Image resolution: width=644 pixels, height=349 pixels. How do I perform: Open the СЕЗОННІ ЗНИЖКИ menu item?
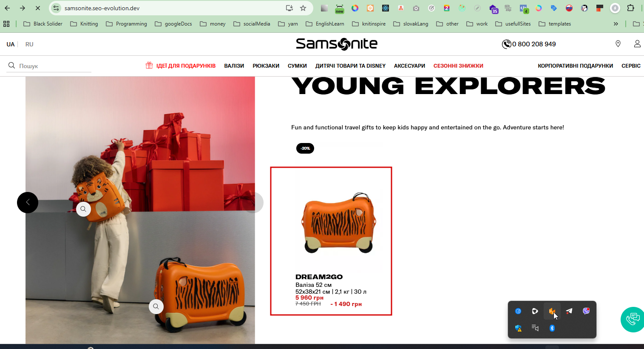(x=458, y=66)
